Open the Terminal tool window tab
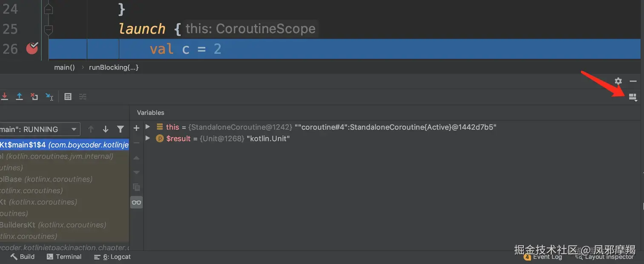Viewport: 644px width, 264px height. point(64,257)
